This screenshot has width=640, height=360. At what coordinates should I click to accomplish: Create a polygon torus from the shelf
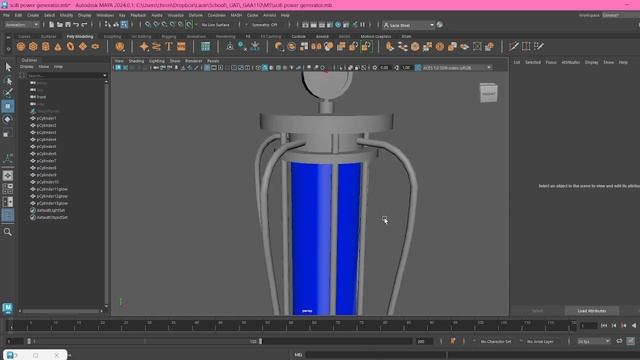pos(71,47)
